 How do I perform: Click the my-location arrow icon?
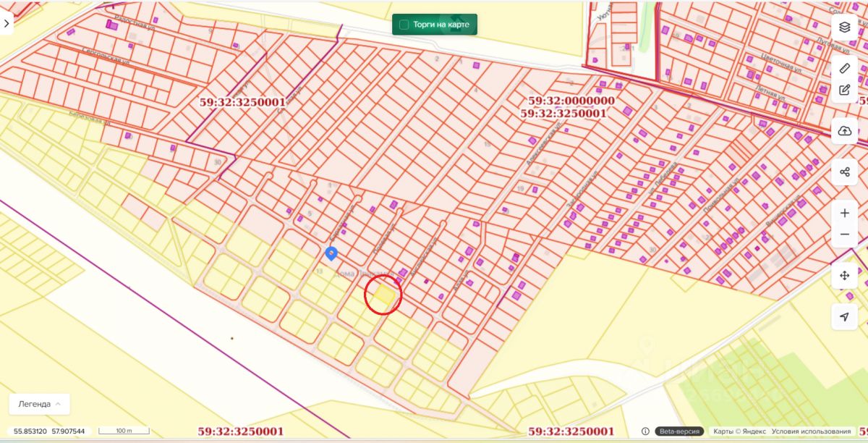point(844,317)
